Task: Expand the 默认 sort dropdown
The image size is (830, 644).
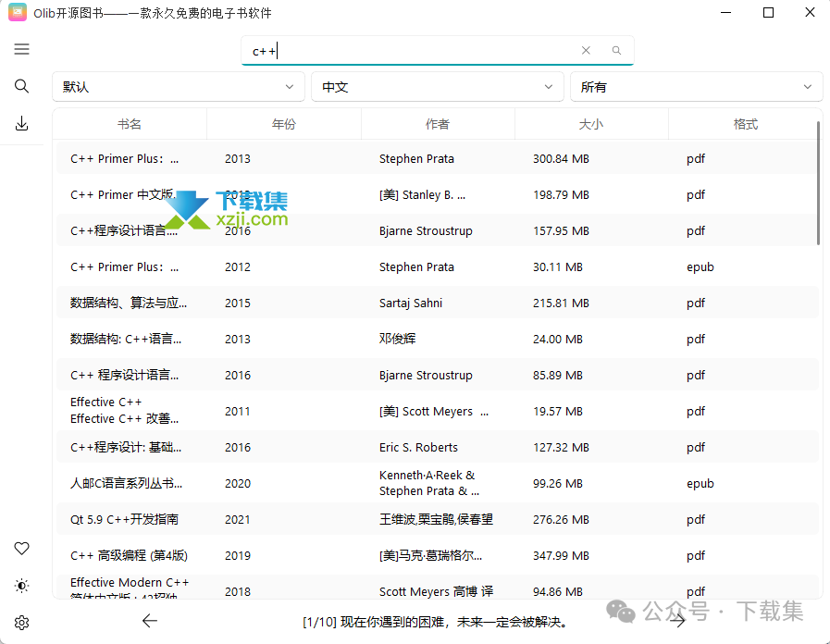Action: [x=179, y=87]
